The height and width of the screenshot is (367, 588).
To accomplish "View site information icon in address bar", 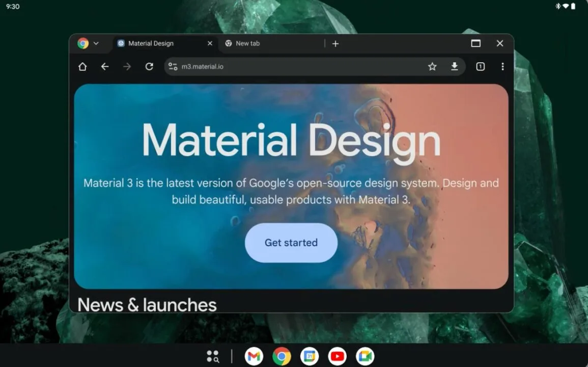I will point(173,67).
